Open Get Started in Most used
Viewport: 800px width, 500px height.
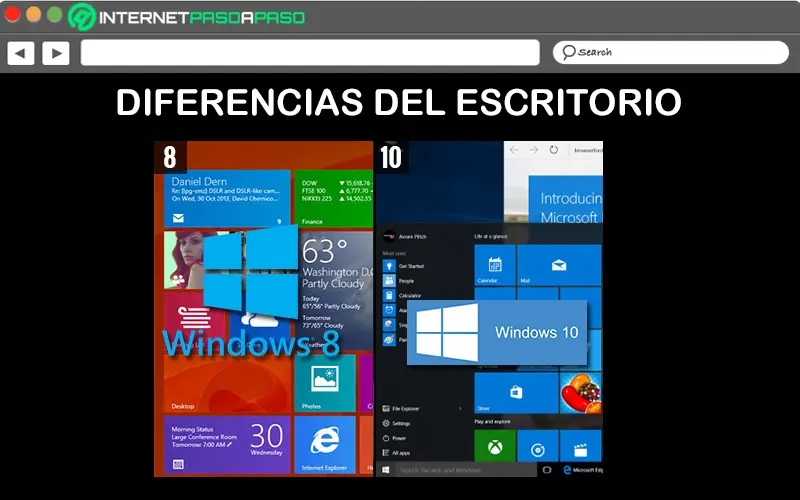tap(404, 266)
